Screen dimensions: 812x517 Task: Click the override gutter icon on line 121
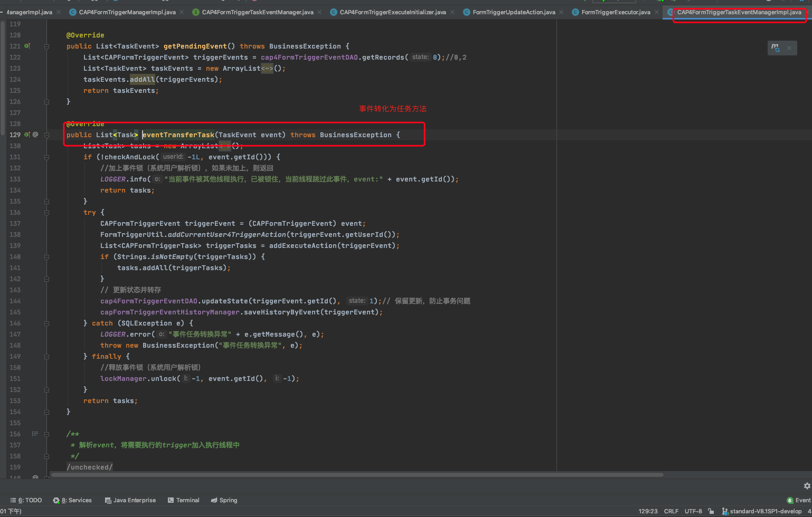(x=27, y=46)
